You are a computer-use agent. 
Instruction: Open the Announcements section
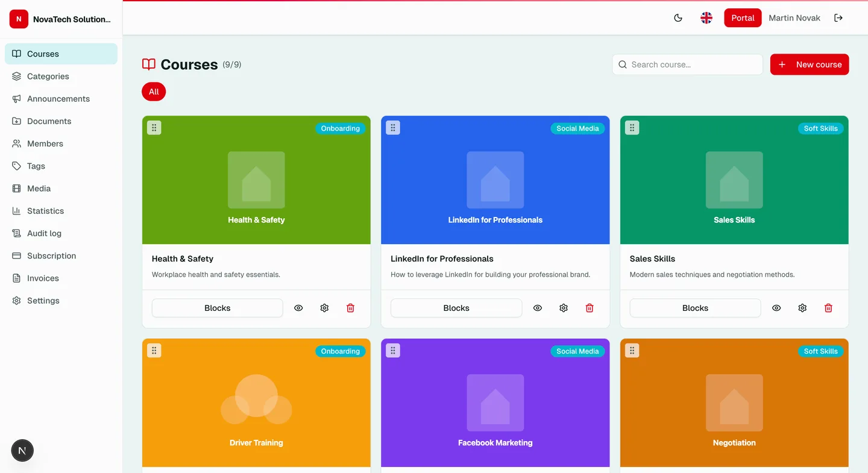58,98
